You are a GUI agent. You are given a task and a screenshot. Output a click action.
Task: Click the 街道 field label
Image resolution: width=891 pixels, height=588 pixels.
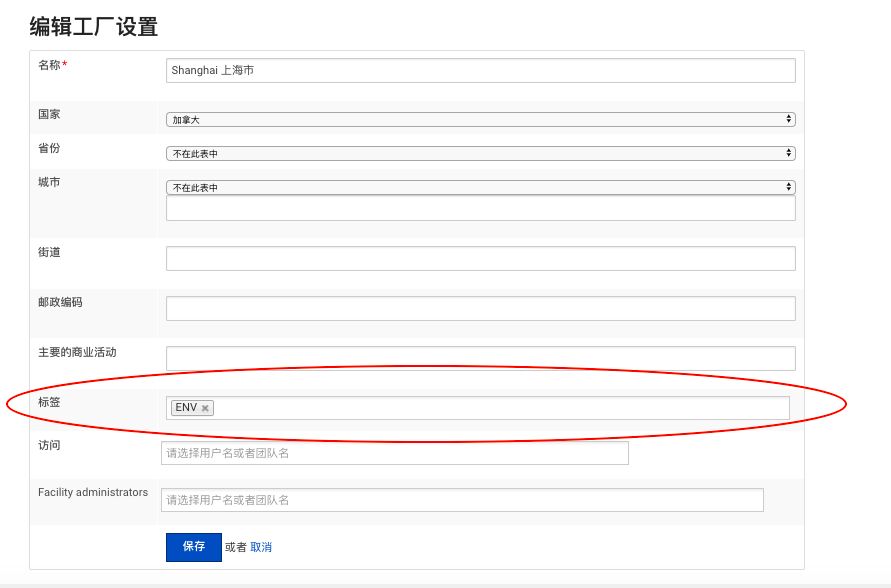(49, 252)
